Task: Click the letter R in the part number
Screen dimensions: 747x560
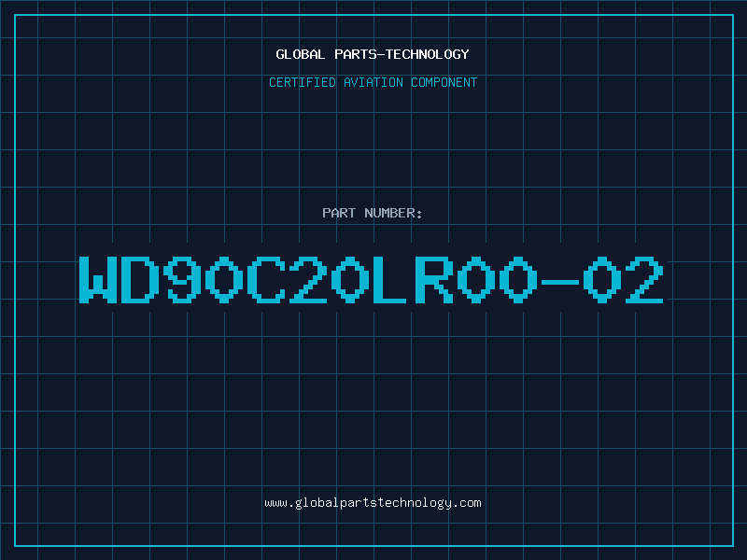Action: point(433,280)
